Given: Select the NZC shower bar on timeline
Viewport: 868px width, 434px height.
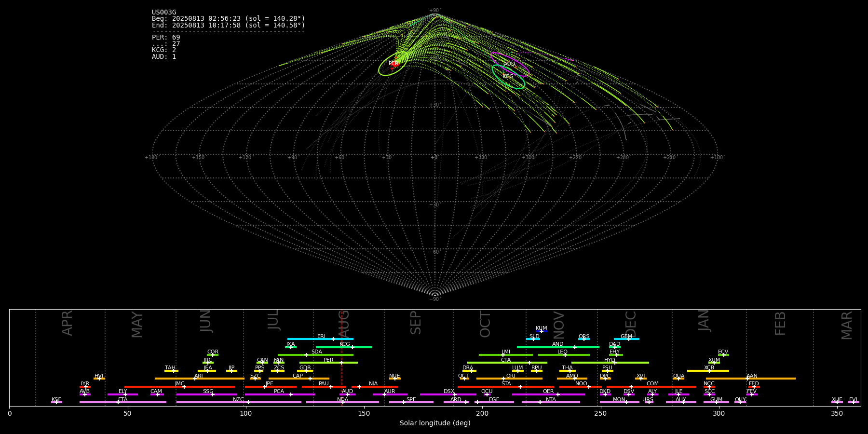Looking at the screenshot, I should click(x=239, y=402).
